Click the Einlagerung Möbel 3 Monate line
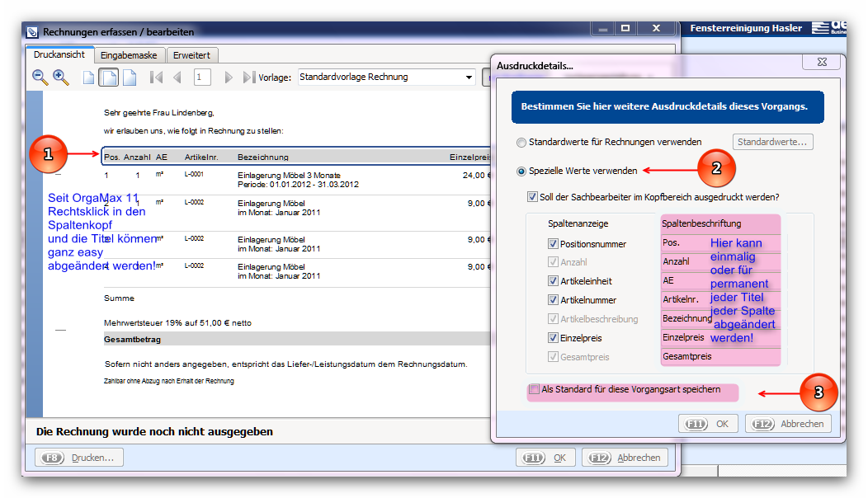 [x=289, y=176]
